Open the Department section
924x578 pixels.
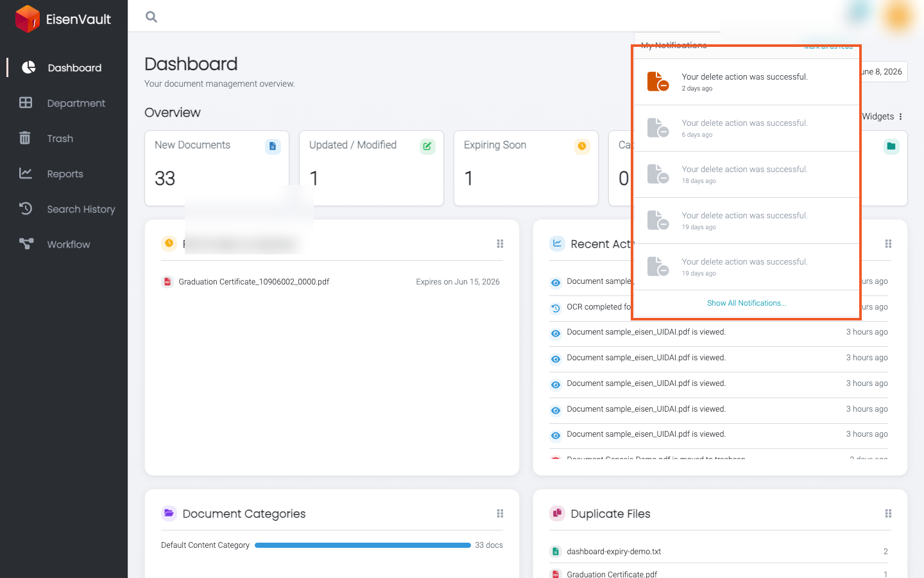pyautogui.click(x=76, y=103)
